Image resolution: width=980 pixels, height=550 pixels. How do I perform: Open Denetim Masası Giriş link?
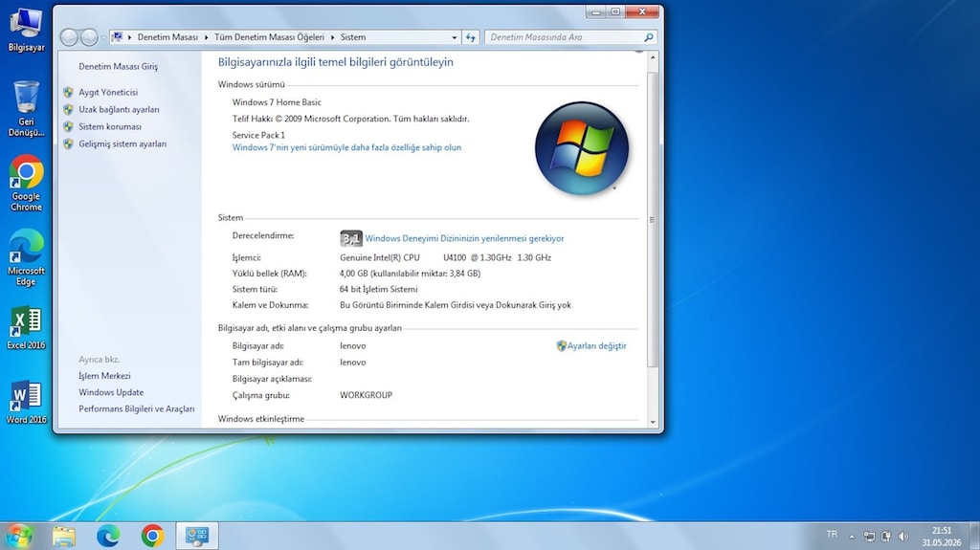(x=118, y=66)
